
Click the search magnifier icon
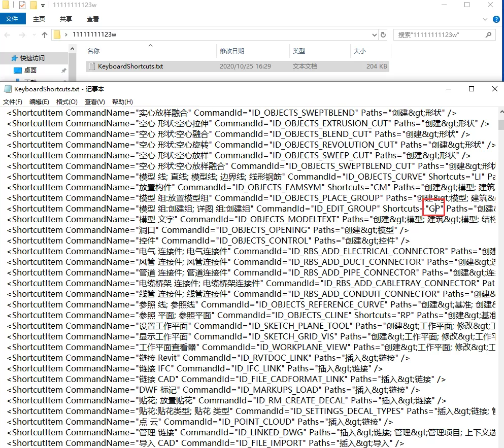tap(489, 35)
